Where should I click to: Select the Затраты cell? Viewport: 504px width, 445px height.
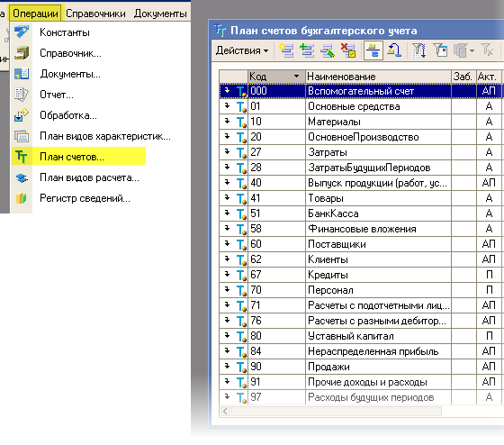point(378,152)
